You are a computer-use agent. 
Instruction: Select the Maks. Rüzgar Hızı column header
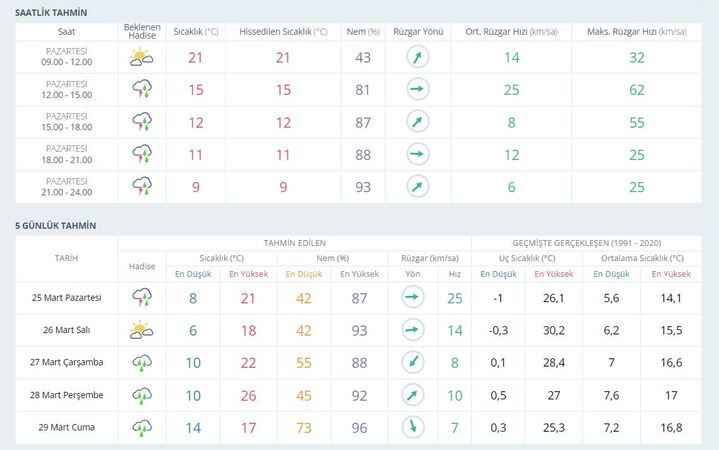[637, 32]
